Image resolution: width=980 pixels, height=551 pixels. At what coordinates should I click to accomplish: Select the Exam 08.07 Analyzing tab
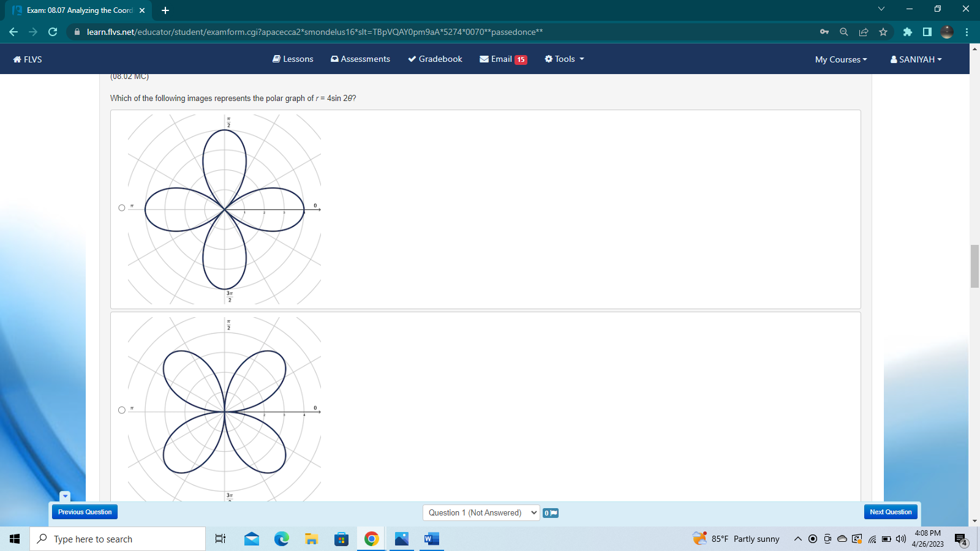click(78, 10)
